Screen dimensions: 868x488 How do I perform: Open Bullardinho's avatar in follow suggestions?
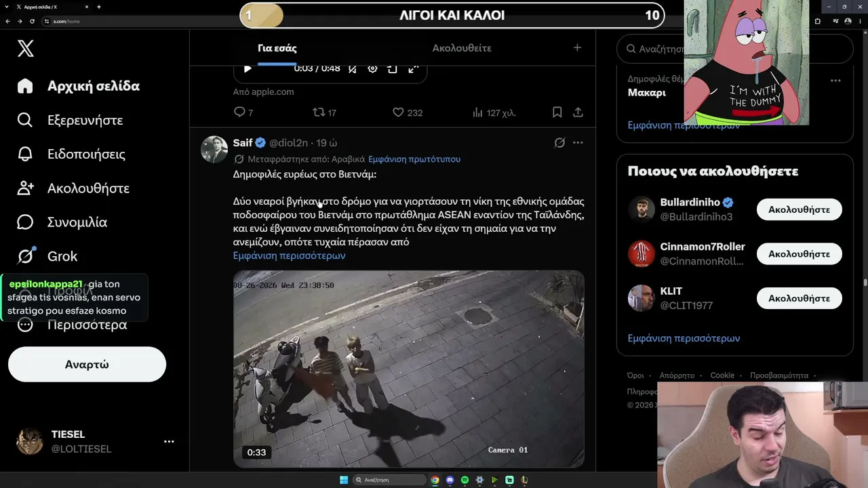(x=641, y=210)
